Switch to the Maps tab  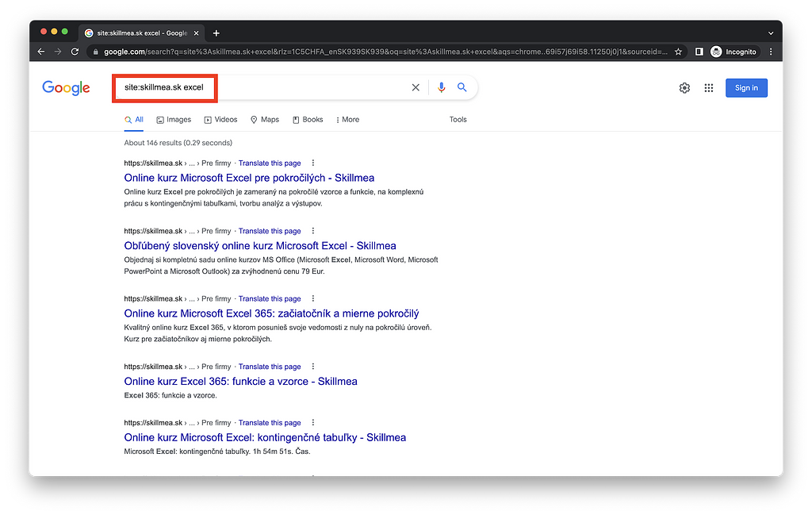(265, 120)
